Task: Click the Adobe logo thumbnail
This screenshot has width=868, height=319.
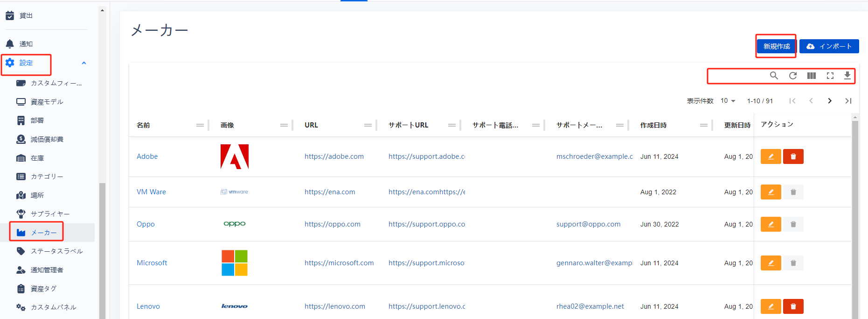Action: coord(235,156)
